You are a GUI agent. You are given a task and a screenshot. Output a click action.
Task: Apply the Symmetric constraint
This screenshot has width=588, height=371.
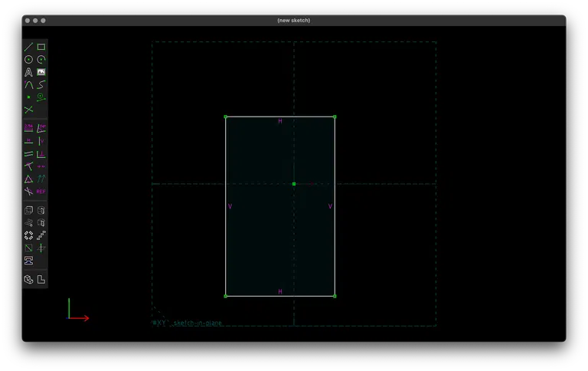pos(41,166)
